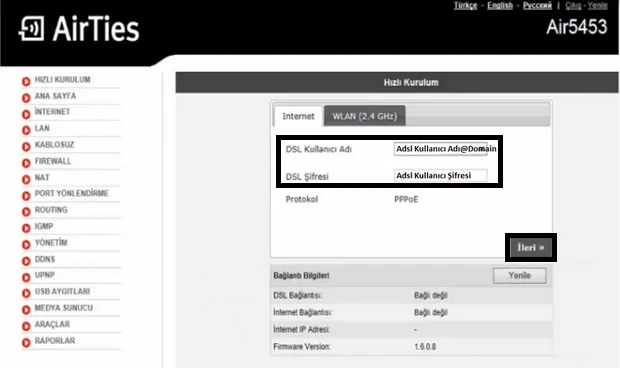Click the red arrow icon beside IGMP
This screenshot has height=368, width=620.
pos(26,228)
